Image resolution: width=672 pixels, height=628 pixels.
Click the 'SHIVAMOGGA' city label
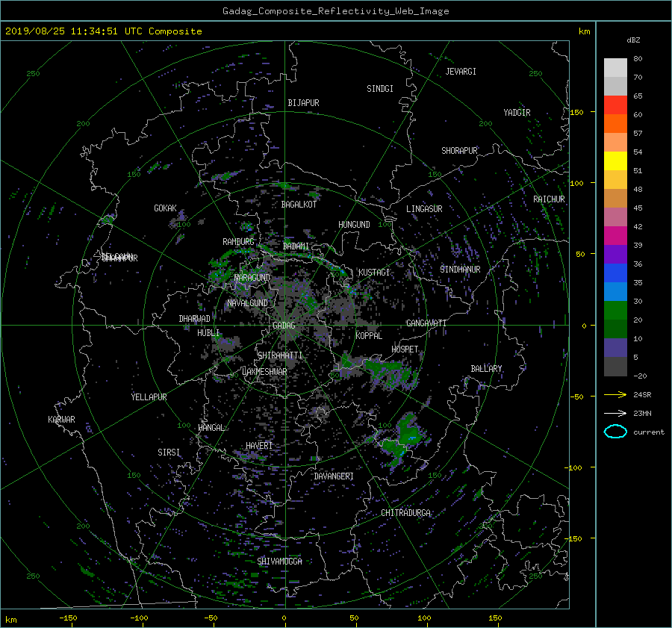(x=279, y=562)
